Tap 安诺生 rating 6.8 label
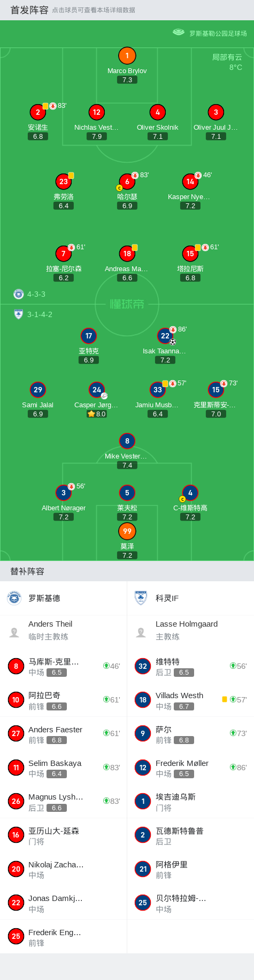This screenshot has width=254, height=980. (38, 137)
